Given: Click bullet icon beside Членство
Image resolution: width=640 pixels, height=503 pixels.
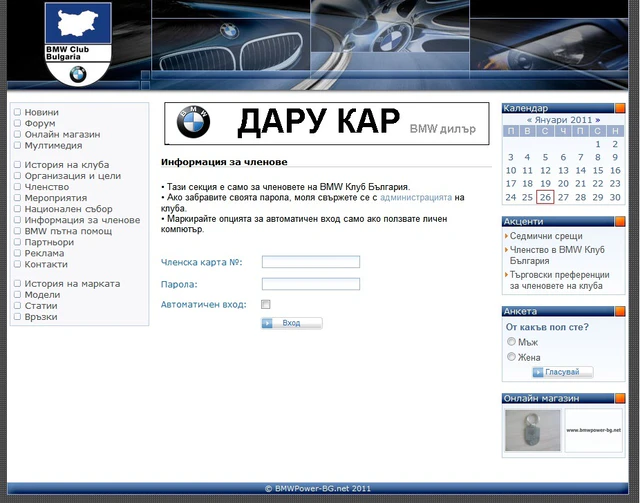Looking at the screenshot, I should click(x=17, y=187).
